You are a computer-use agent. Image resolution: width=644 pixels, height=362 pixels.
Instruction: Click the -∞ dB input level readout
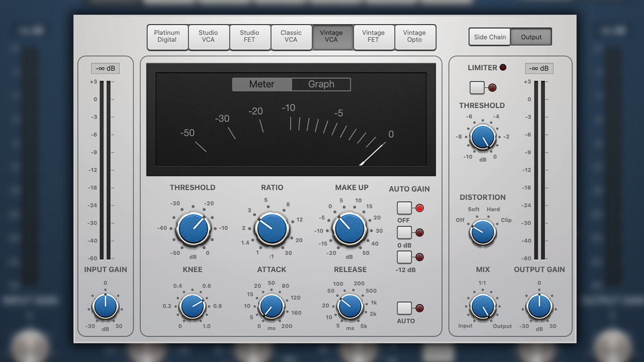105,68
